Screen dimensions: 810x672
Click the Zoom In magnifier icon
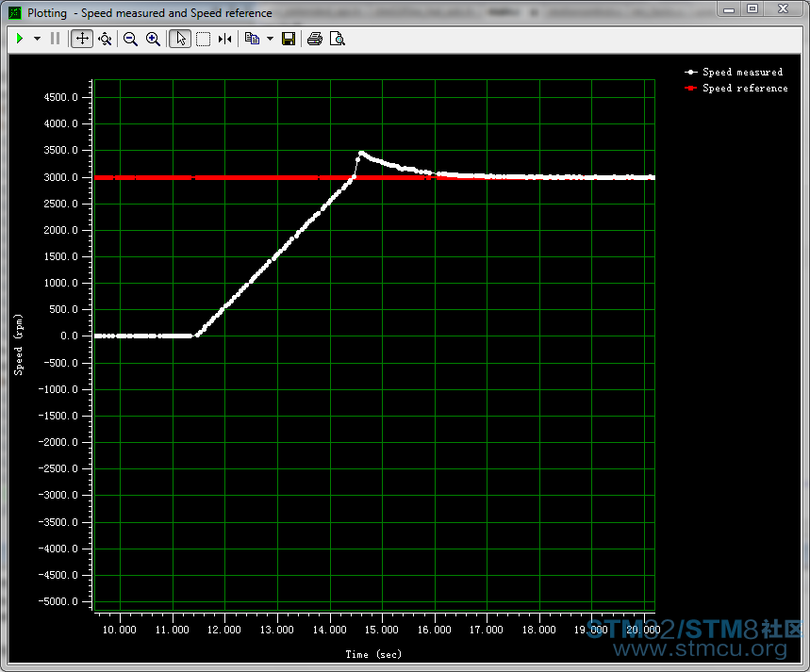point(153,39)
